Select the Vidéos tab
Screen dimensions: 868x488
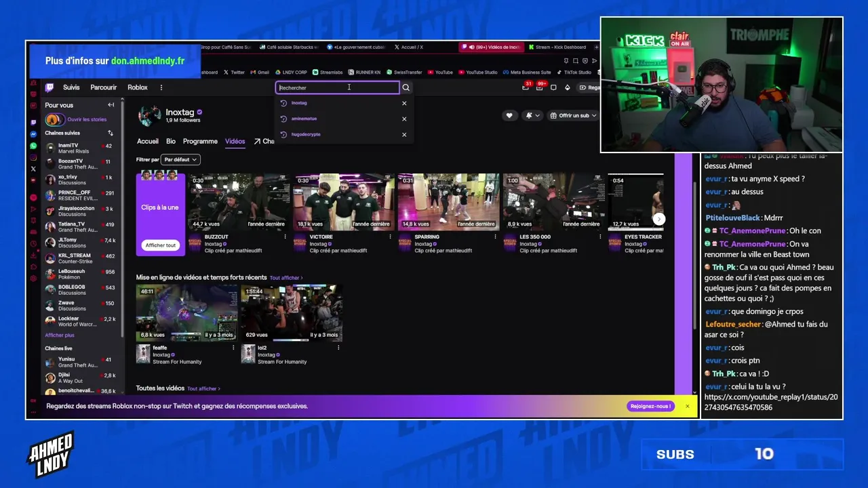(x=235, y=141)
